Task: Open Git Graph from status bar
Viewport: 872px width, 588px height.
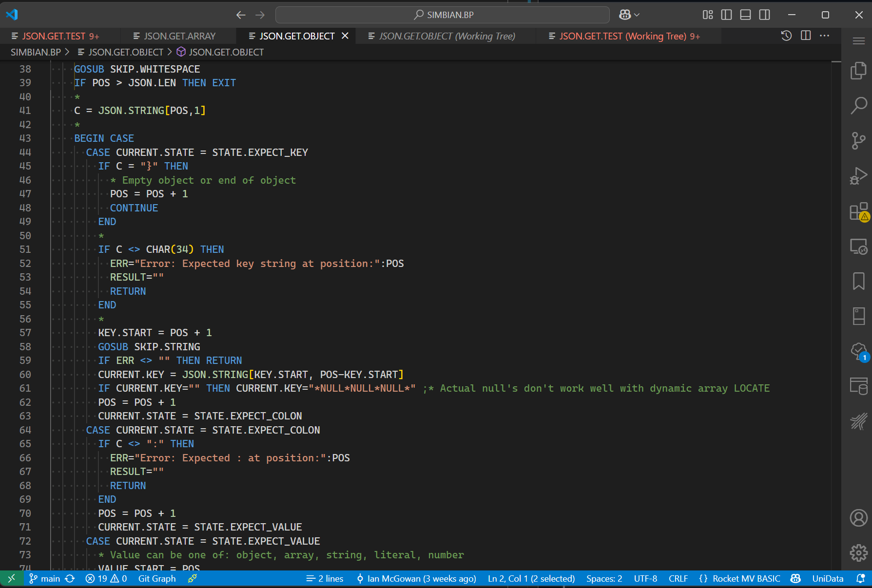Action: click(157, 578)
